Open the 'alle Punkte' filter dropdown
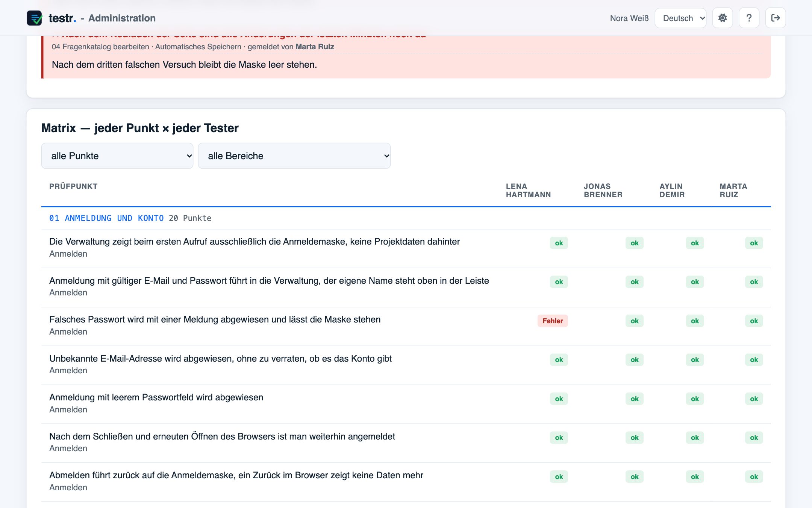Screen dimensions: 812x508 117,156
